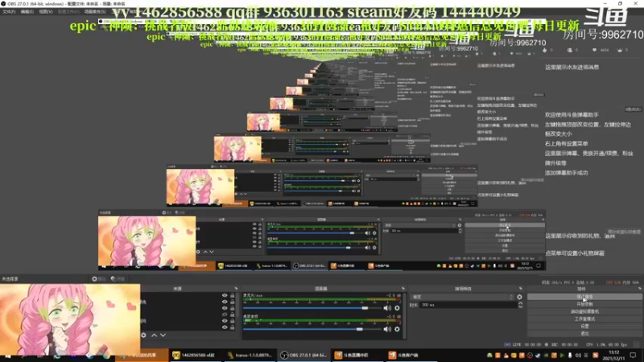Click first mixer track volume slider handle
This screenshot has height=362, width=644.
pos(365,308)
